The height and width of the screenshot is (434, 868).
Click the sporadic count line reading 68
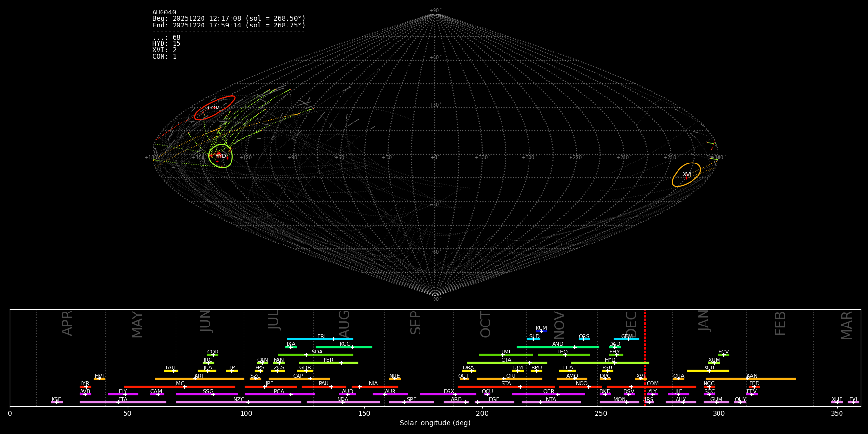pos(166,38)
